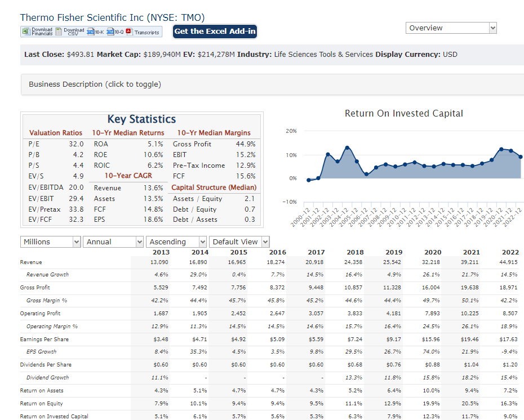Click the Revenue Growth row label
Viewport: 524px width, 420px height.
pos(47,274)
